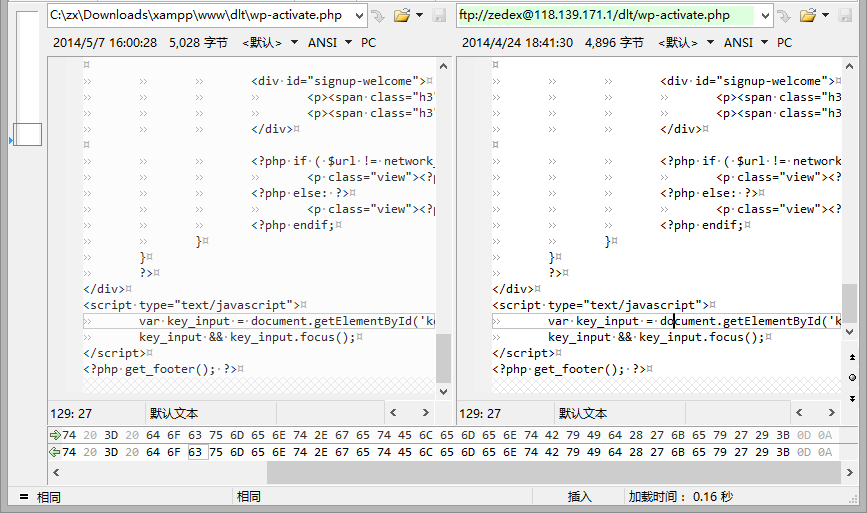Save the left file with disk icon
This screenshot has width=867, height=513.
click(439, 16)
